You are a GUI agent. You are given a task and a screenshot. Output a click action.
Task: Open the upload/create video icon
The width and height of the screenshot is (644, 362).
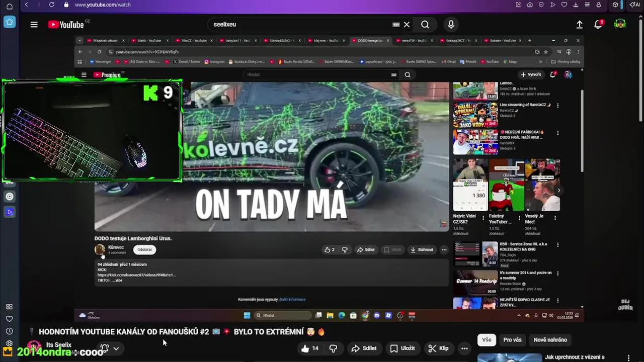[x=580, y=24]
